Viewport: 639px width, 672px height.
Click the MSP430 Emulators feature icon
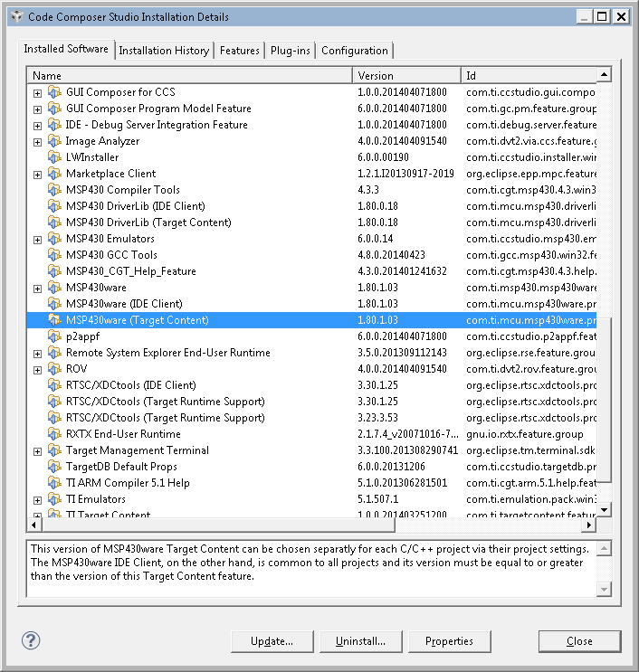click(x=54, y=239)
